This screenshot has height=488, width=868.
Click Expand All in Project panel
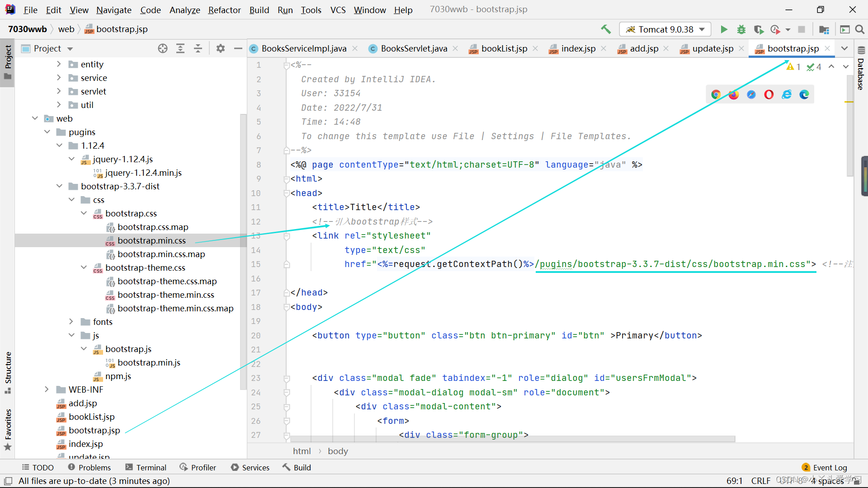(x=180, y=48)
